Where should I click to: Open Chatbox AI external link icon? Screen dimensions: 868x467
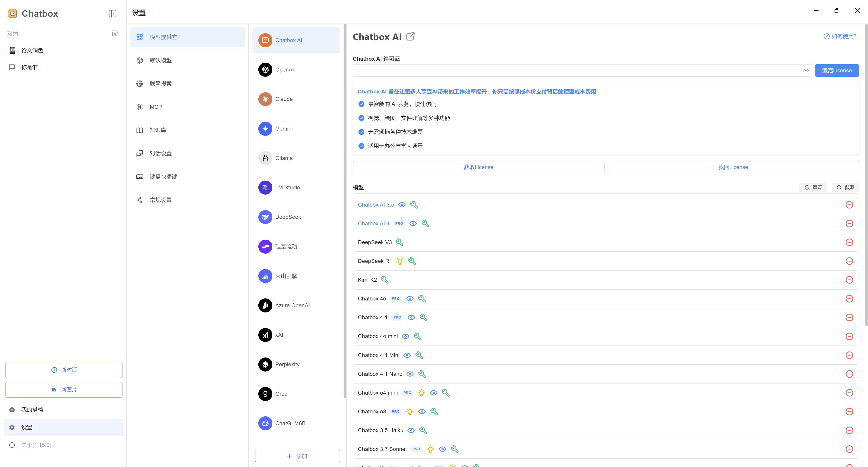tap(410, 36)
